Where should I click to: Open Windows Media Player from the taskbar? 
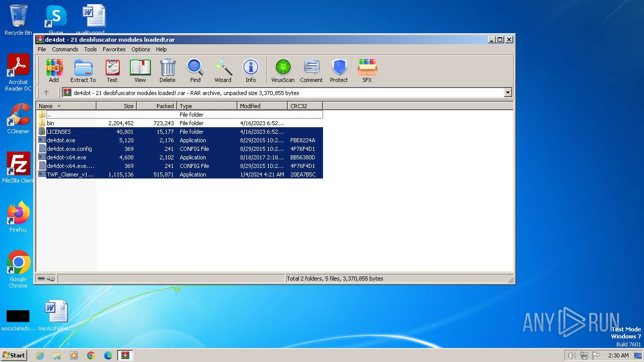pyautogui.click(x=74, y=355)
